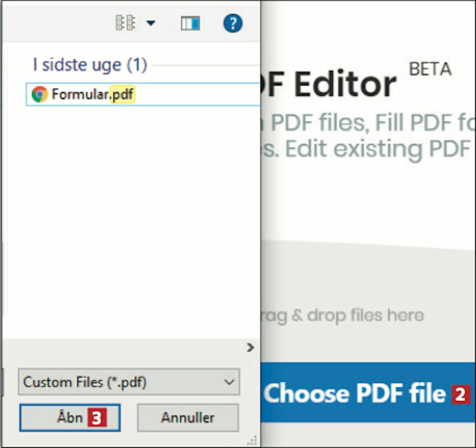The width and height of the screenshot is (476, 448).
Task: Click the change view layout icon
Action: pos(125,23)
